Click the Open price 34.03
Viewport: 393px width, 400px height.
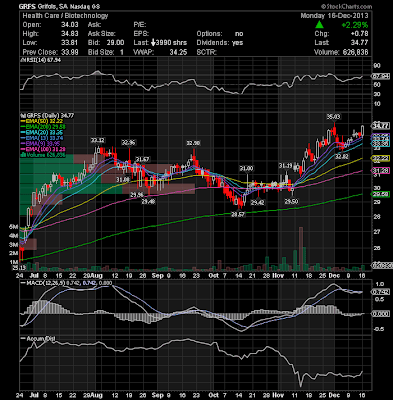pos(70,25)
